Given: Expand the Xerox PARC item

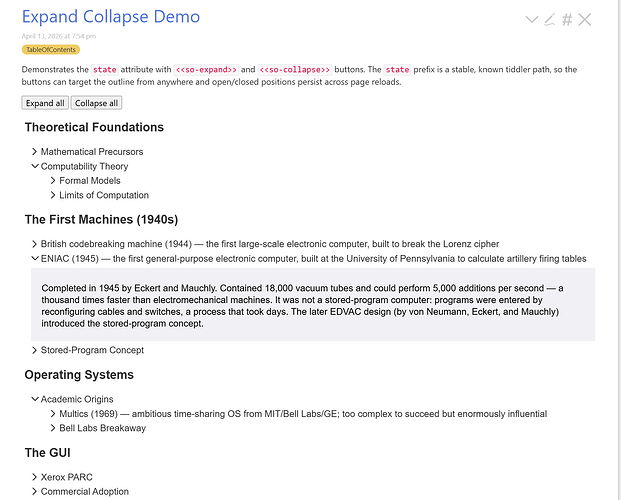Looking at the screenshot, I should [x=35, y=477].
